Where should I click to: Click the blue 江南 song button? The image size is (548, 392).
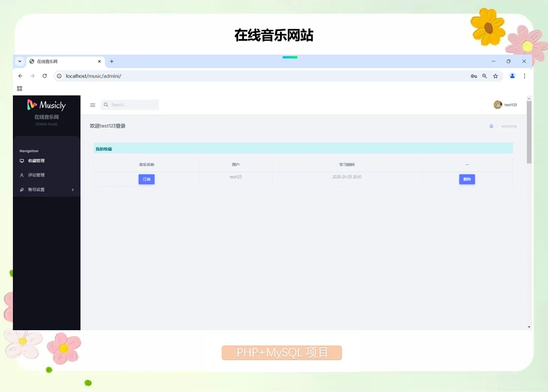pyautogui.click(x=146, y=179)
